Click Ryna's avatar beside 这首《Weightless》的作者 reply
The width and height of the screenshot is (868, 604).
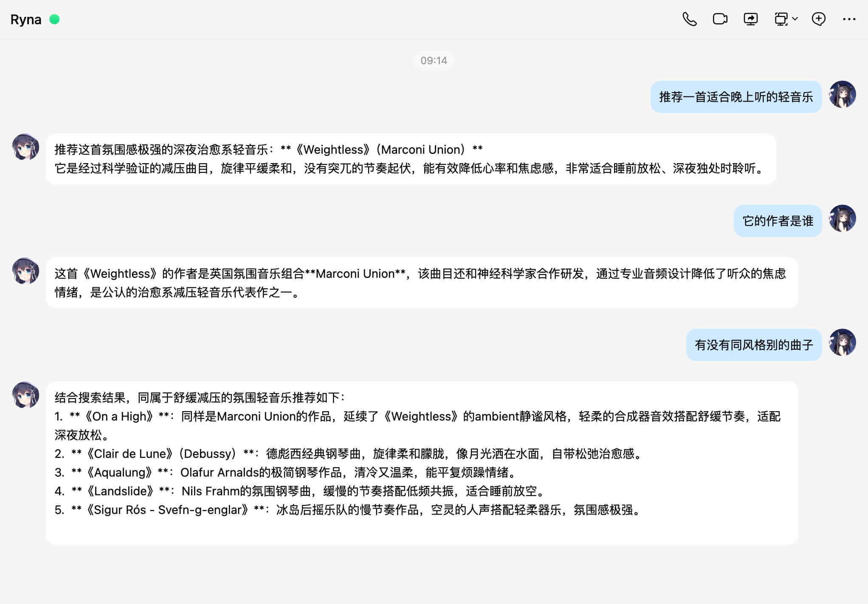(25, 271)
